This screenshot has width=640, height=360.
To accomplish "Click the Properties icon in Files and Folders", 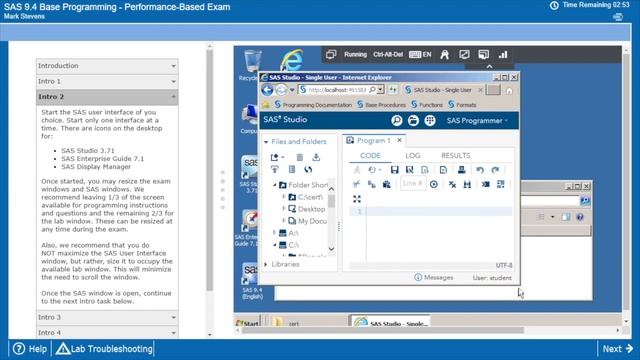I will [x=292, y=170].
